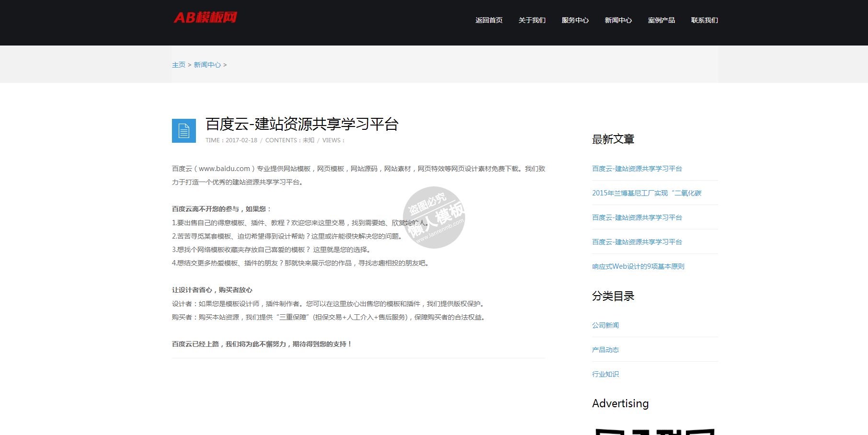This screenshot has height=435, width=868.
Task: Select 服务中心 from the top menu
Action: coord(575,20)
